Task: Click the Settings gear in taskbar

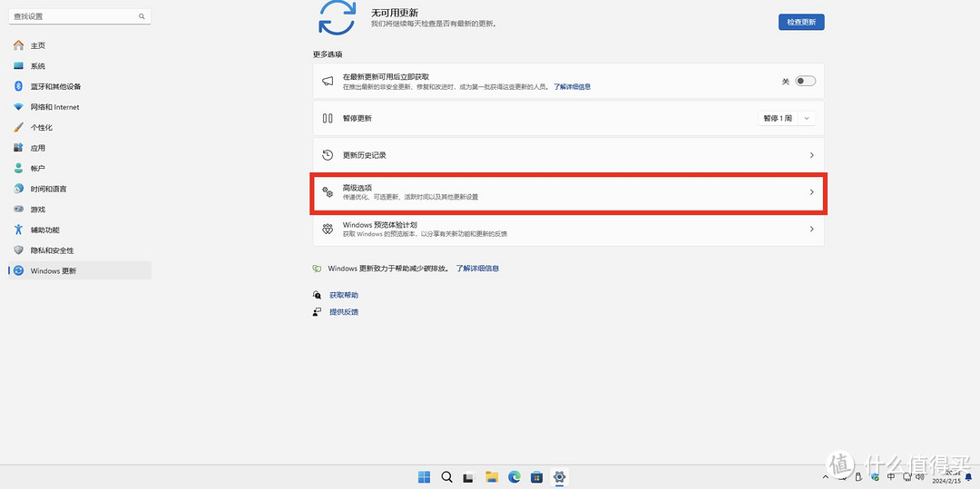Action: (559, 477)
